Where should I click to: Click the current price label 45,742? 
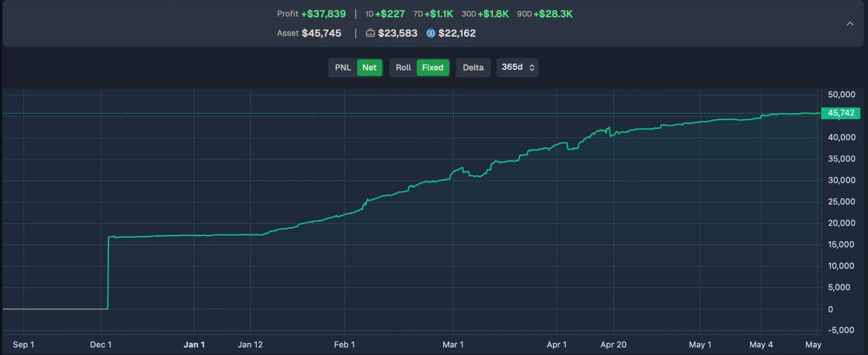(841, 113)
